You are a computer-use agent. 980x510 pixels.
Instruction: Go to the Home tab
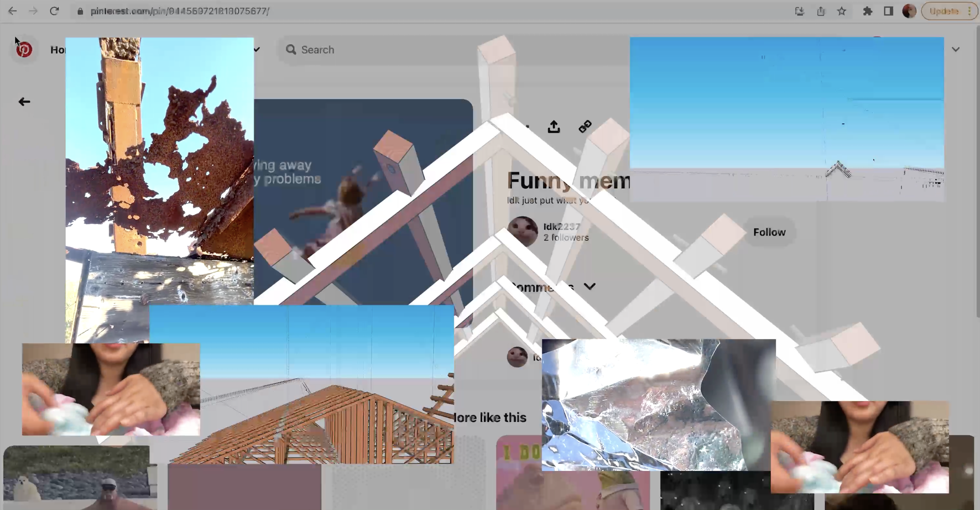[x=58, y=50]
